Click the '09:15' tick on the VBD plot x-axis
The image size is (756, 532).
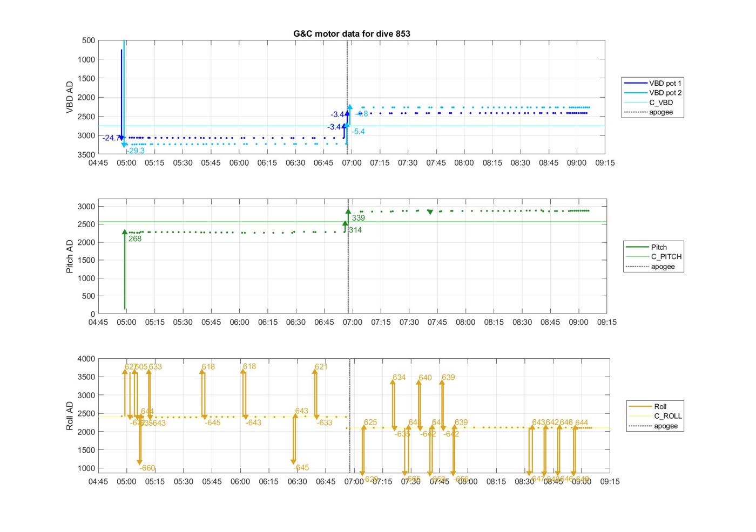605,162
